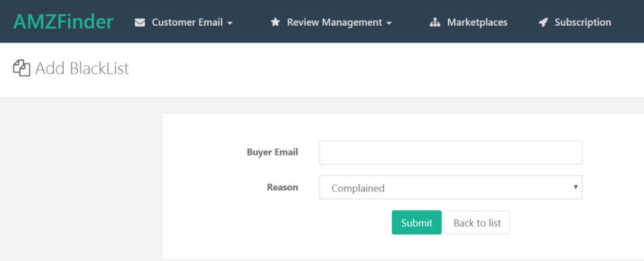This screenshot has height=261, width=644.
Task: Click the AMZFinder logo
Action: pos(63,22)
